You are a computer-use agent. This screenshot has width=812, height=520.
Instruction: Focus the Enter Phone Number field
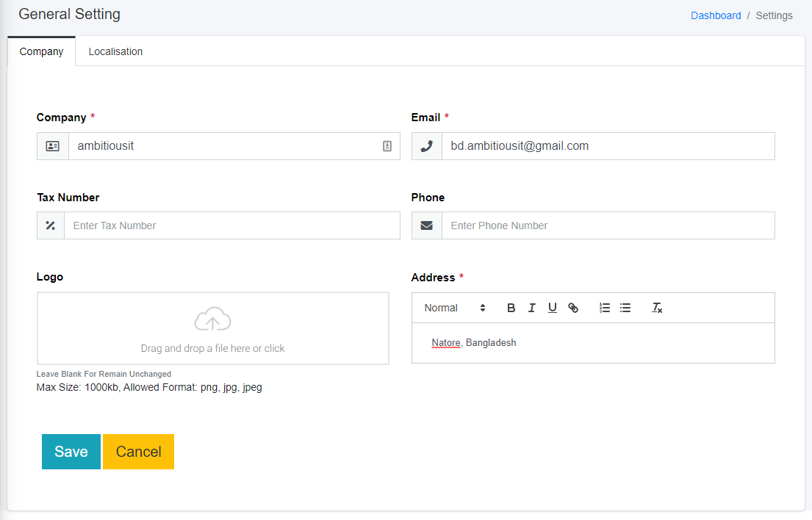click(607, 225)
